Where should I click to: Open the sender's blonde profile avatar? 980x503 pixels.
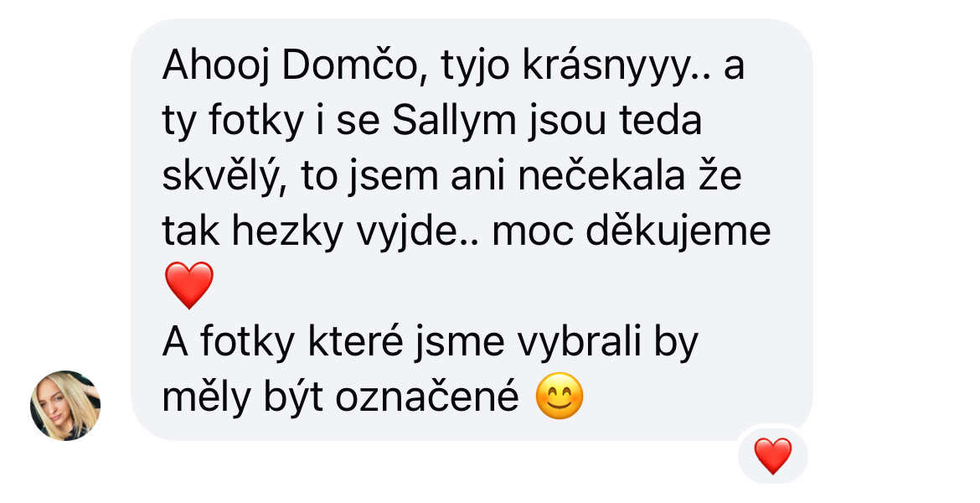pyautogui.click(x=65, y=406)
